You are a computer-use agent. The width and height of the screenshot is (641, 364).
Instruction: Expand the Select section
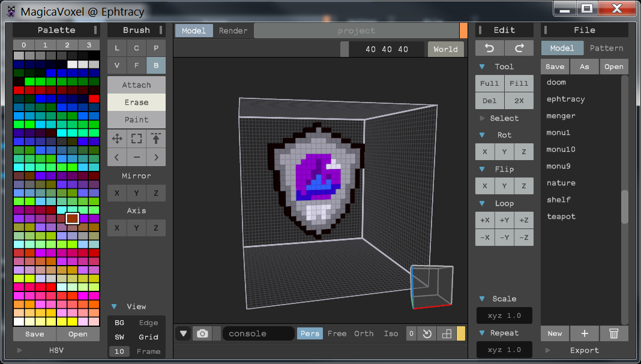pos(482,118)
